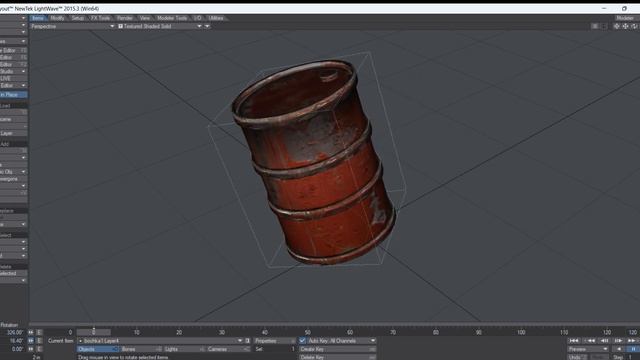Image resolution: width=640 pixels, height=360 pixels.
Task: Toggle pitch channel lock button
Action: pos(31,341)
